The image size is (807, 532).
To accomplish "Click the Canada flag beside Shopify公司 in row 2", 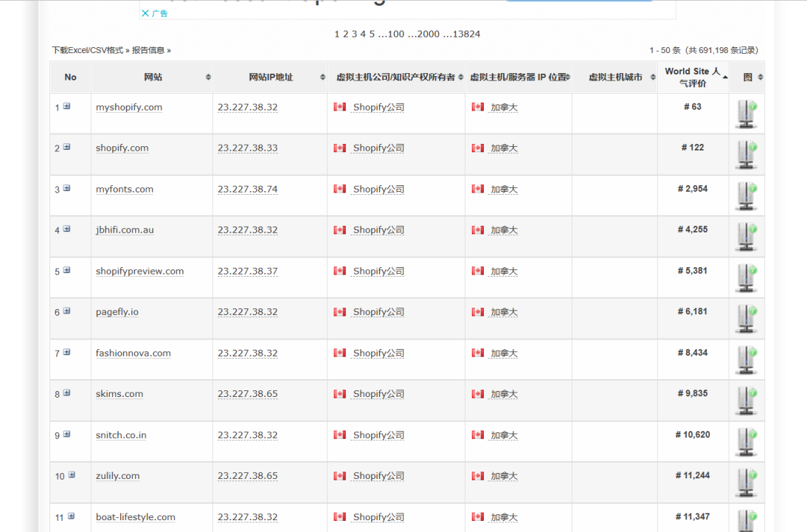I will [339, 148].
